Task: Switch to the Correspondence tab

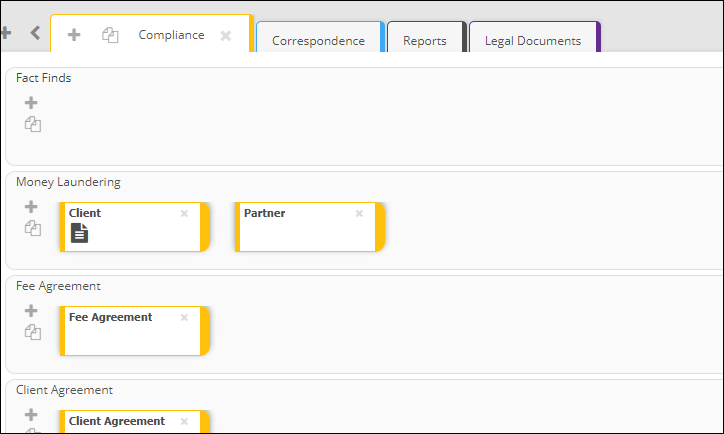Action: tap(319, 41)
